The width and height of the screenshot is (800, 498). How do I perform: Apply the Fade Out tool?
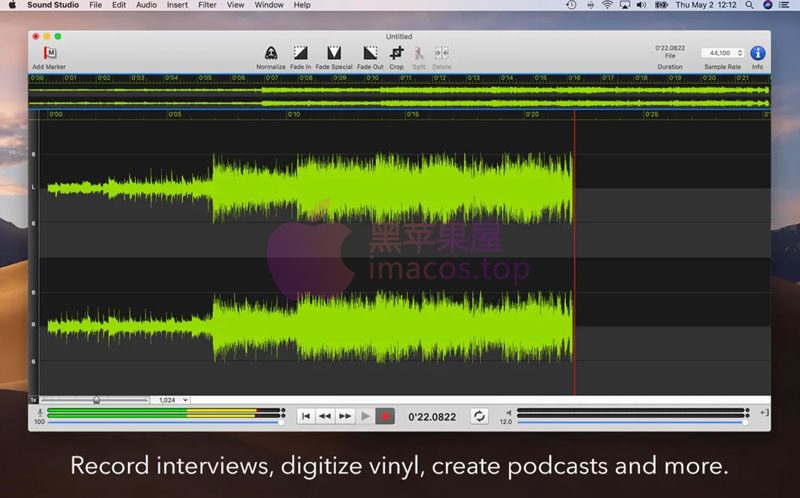370,53
